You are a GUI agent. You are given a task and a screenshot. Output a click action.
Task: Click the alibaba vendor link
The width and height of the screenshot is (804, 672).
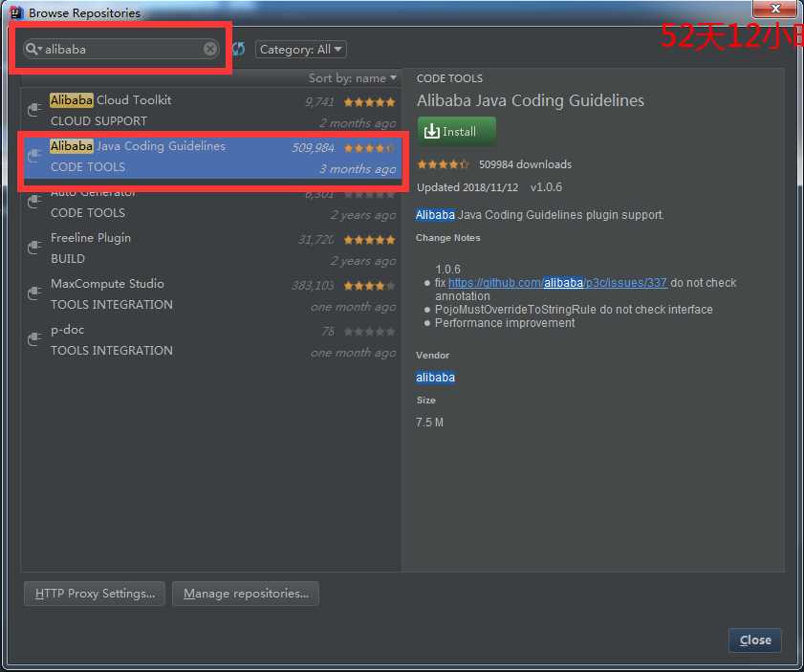click(435, 378)
